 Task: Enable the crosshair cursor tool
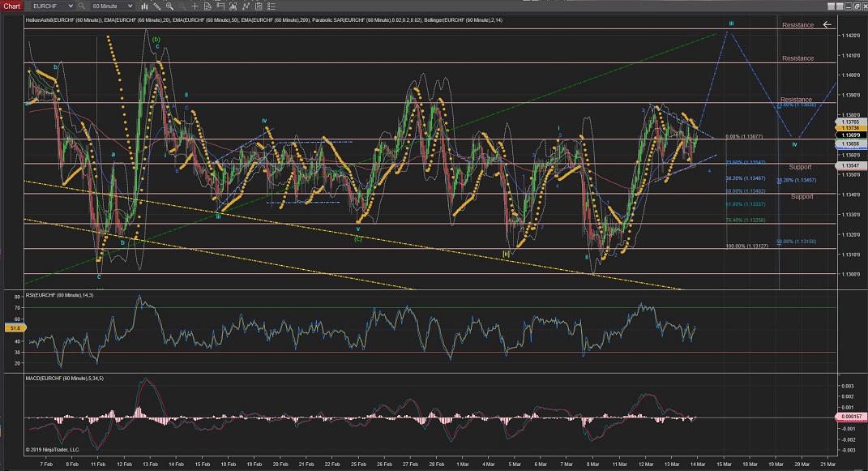(x=195, y=6)
